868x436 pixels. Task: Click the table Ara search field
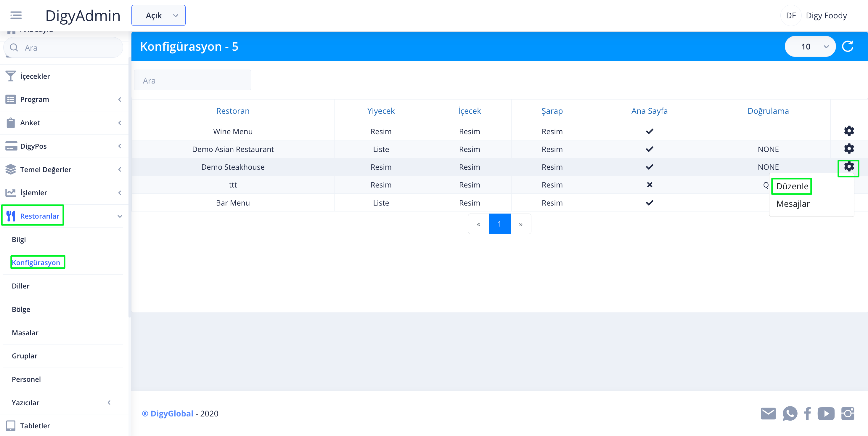point(192,81)
